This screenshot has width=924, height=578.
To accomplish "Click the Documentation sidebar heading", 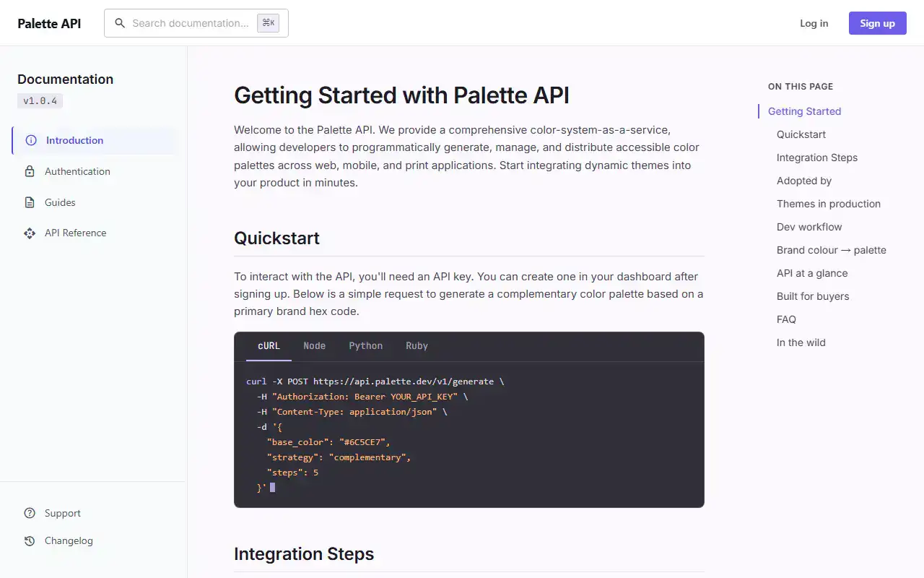I will click(x=66, y=79).
